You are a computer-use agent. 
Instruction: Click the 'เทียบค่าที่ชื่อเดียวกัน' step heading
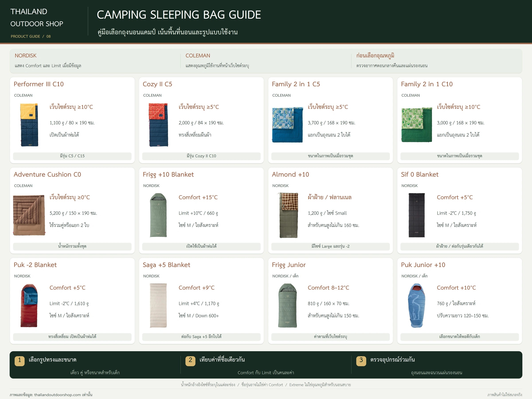[x=222, y=360]
